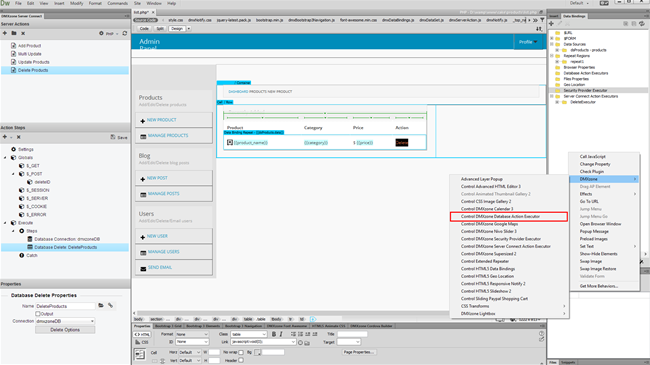
Task: Click the Bg color swatch in Properties
Action: [x=257, y=353]
